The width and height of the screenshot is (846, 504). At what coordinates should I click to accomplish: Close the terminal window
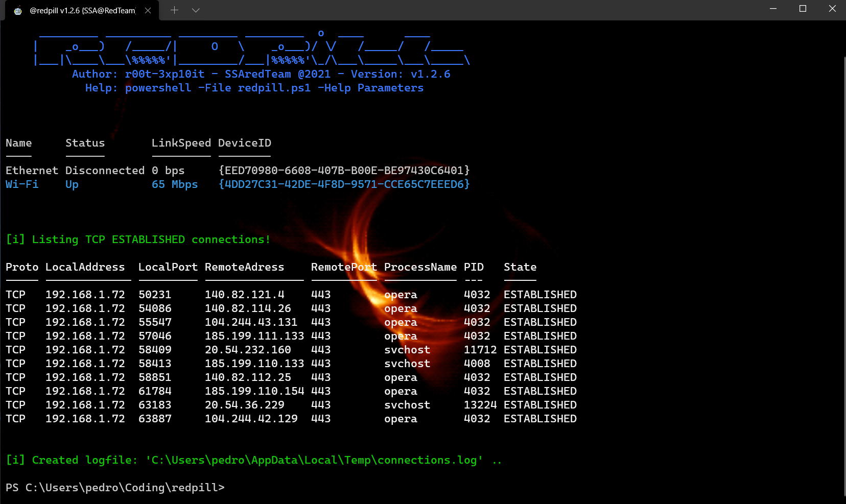tap(832, 9)
